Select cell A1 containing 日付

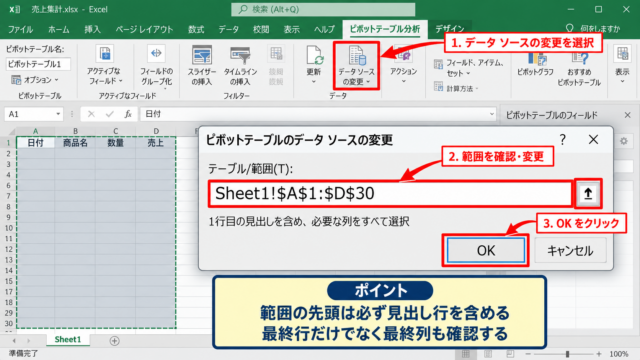pyautogui.click(x=35, y=143)
